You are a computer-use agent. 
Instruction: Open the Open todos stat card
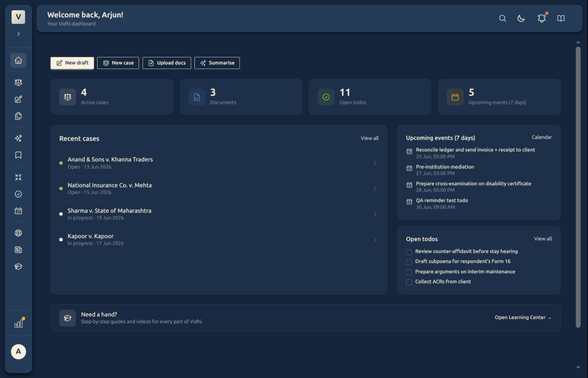pos(370,97)
